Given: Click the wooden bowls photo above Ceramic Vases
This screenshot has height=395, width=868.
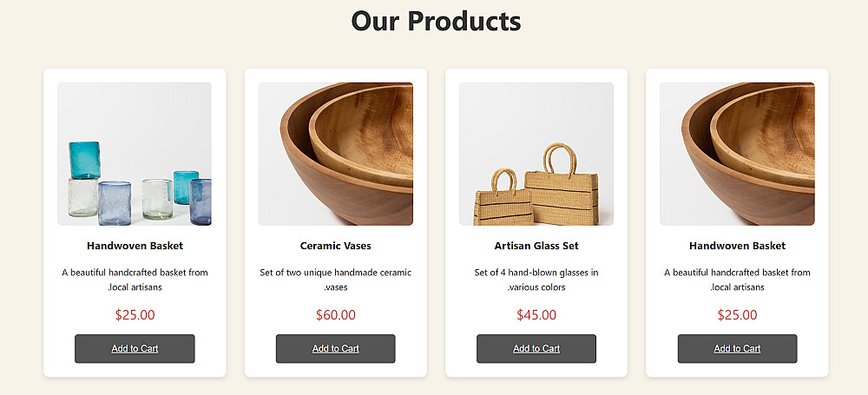Looking at the screenshot, I should tap(335, 154).
